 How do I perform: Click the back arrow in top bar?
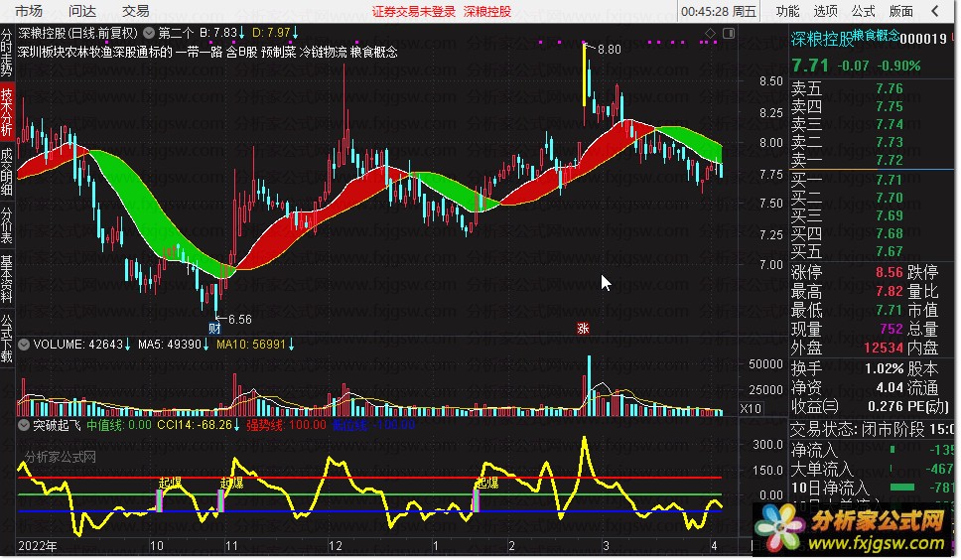tap(935, 11)
